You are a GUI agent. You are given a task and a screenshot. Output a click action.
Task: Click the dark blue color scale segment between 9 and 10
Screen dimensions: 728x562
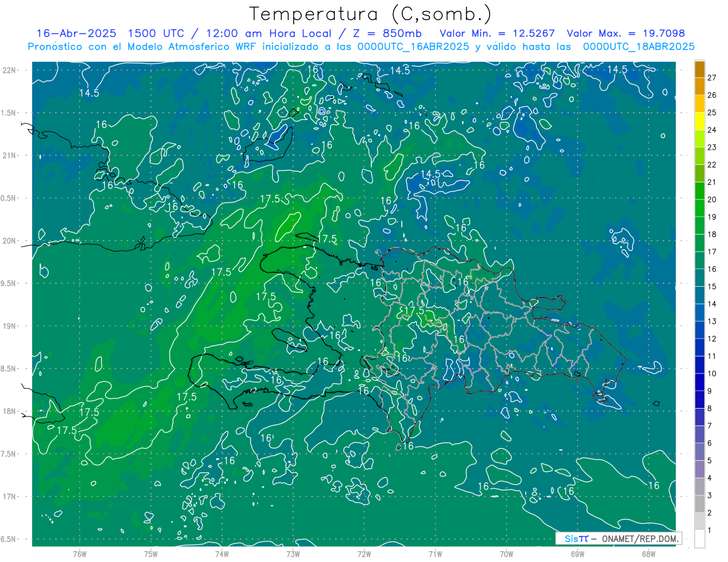coord(699,382)
